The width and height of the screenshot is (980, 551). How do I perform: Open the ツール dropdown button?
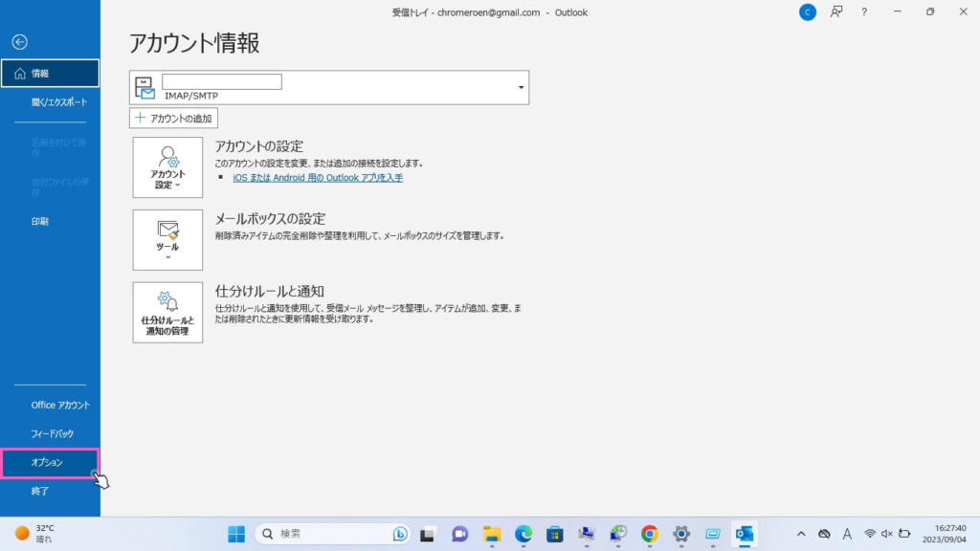coord(167,240)
